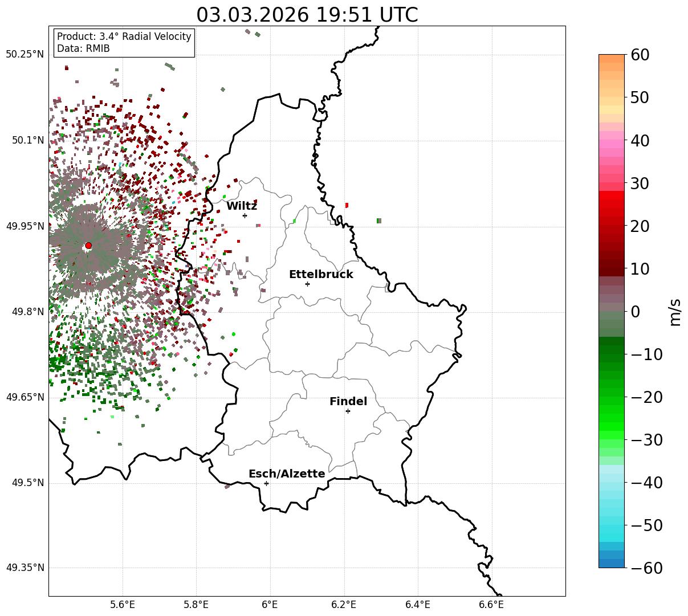Click the 0 tick on the colorbar
The image size is (688, 616).
[636, 311]
